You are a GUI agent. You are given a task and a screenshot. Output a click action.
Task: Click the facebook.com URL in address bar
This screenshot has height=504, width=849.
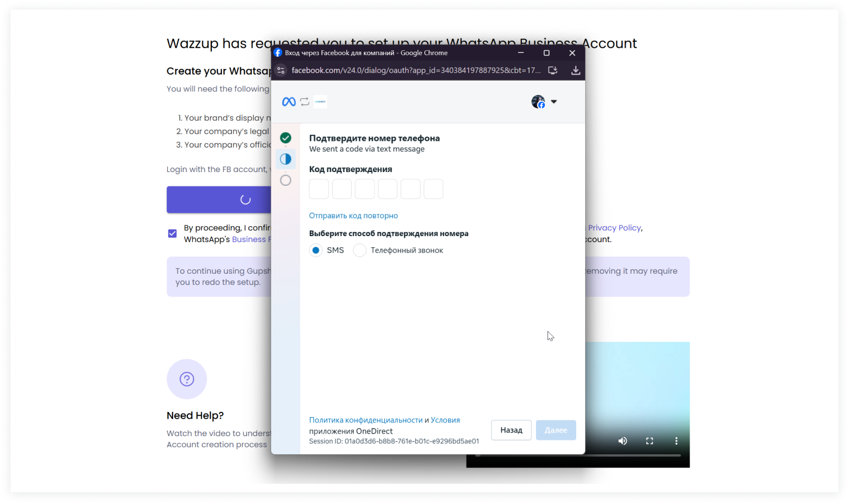tap(416, 70)
